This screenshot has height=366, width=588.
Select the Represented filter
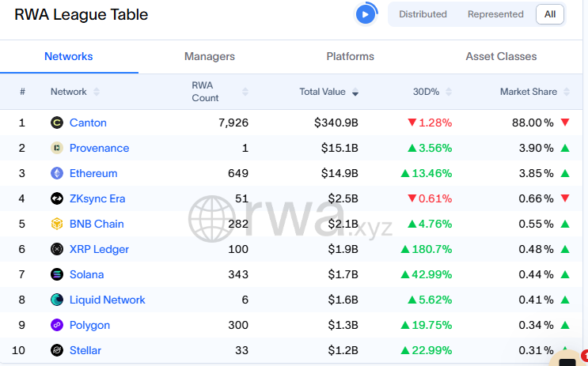click(495, 14)
